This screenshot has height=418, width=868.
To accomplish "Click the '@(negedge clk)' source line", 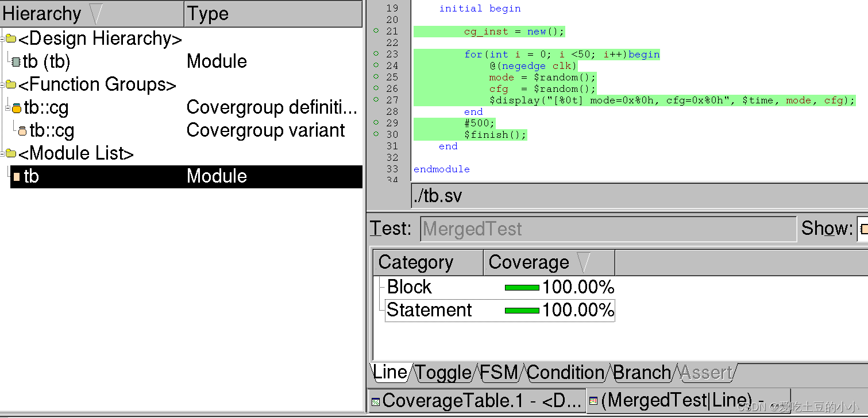I will pyautogui.click(x=533, y=66).
